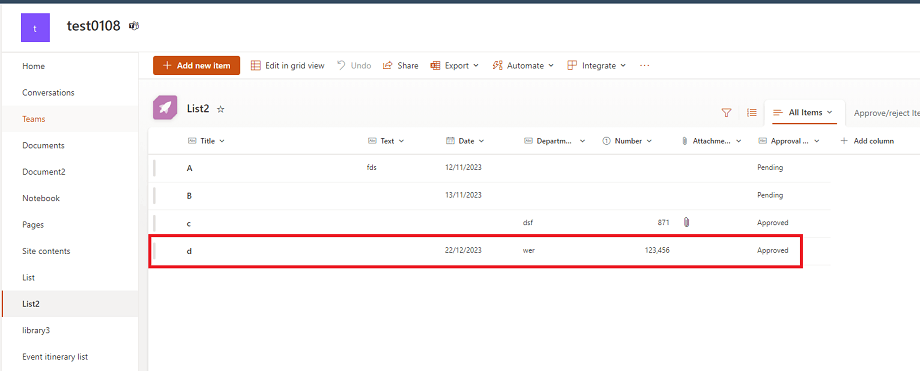920x371 pixels.
Task: Click Edit in grid view
Action: 288,66
